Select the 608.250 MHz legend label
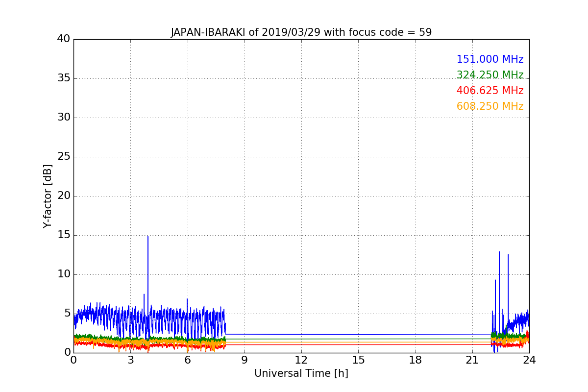 pyautogui.click(x=490, y=106)
